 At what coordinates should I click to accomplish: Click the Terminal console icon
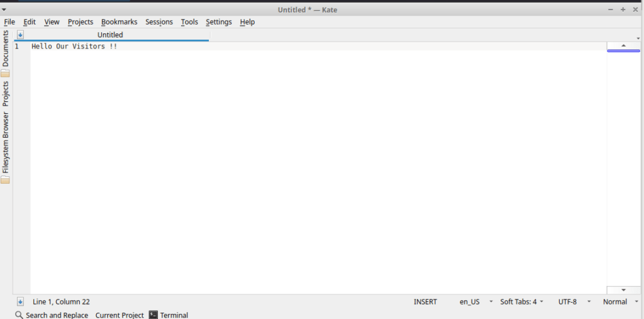153,315
